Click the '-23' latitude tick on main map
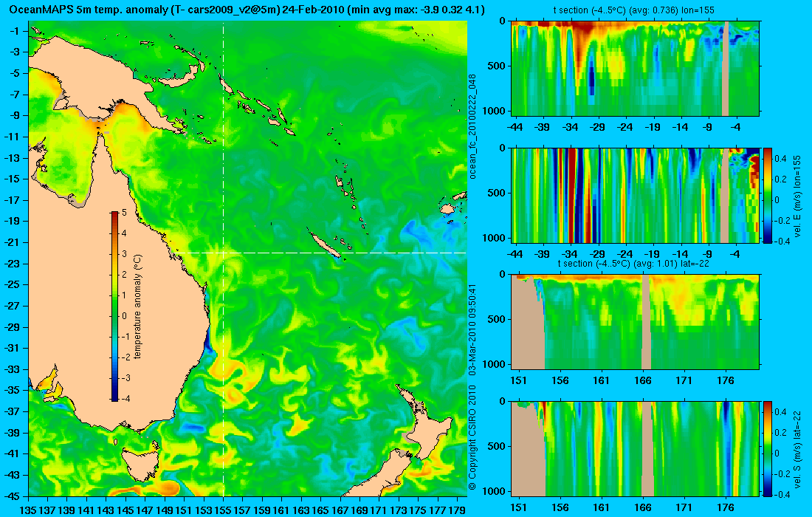This screenshot has width=812, height=517. tap(13, 263)
